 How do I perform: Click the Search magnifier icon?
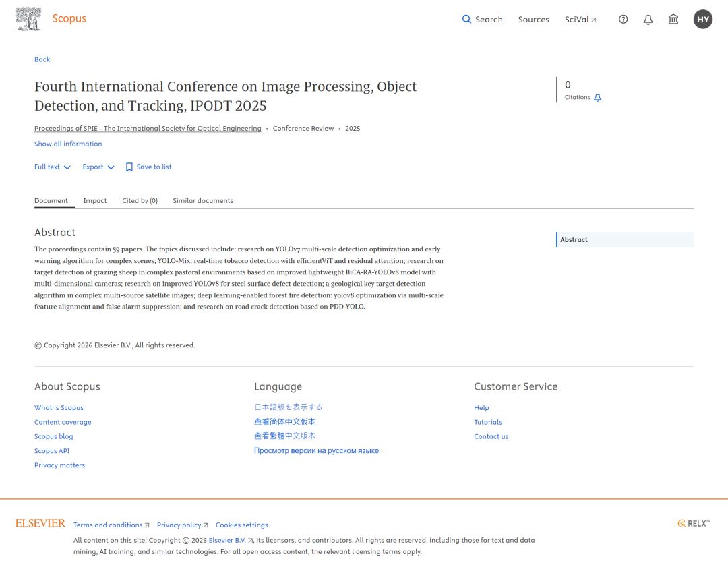click(467, 19)
